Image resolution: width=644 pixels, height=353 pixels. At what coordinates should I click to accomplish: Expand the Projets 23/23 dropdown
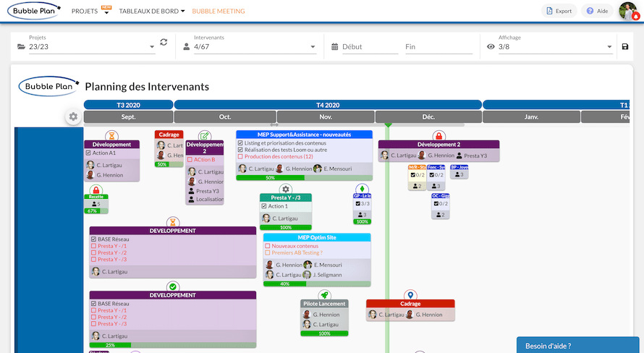[92, 47]
